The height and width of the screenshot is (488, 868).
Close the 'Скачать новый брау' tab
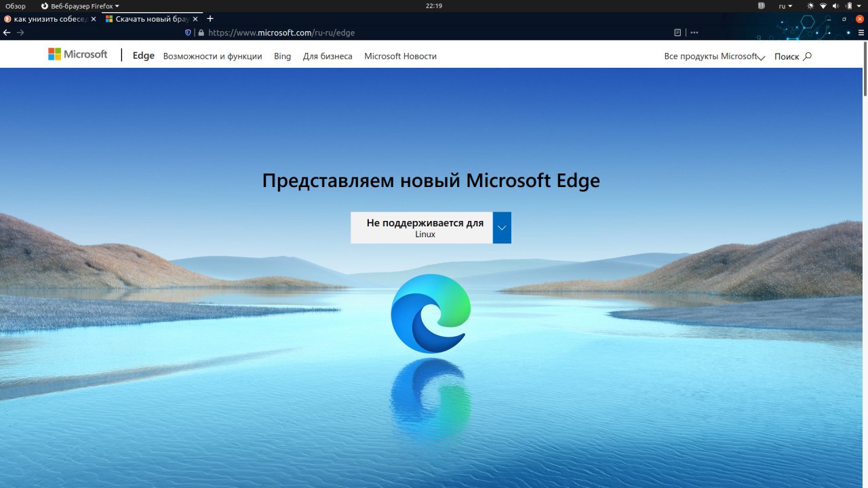[196, 19]
